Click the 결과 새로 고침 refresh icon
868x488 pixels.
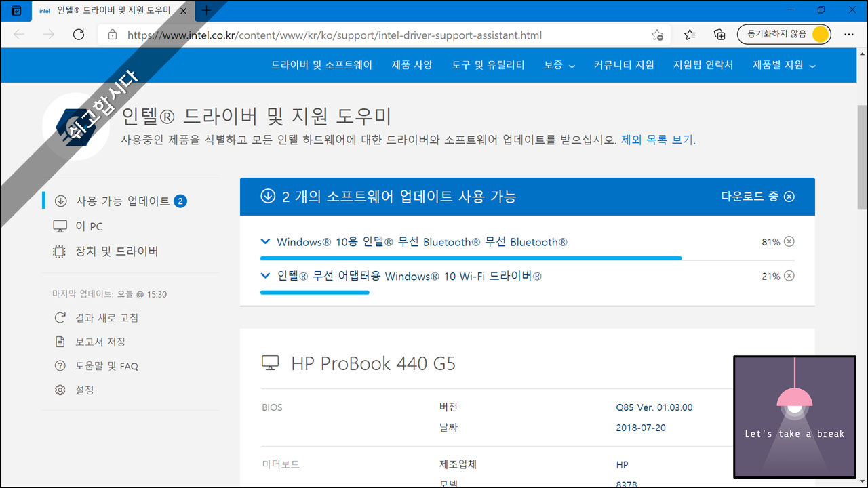click(60, 318)
